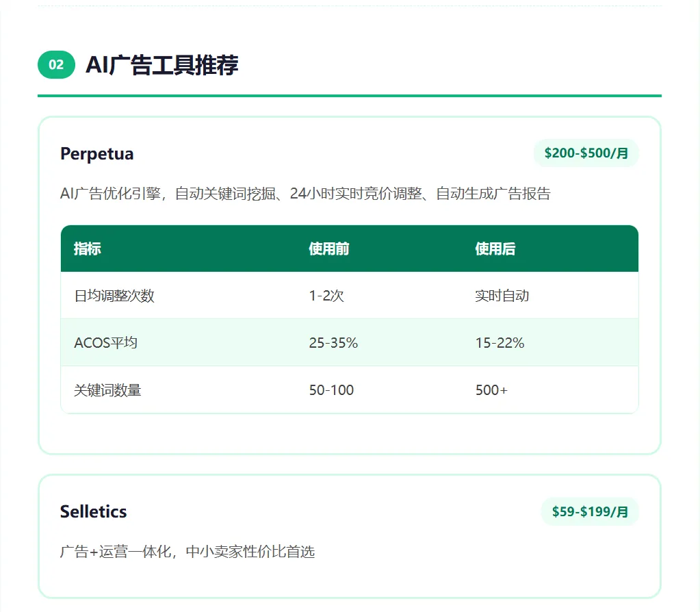Image resolution: width=700 pixels, height=612 pixels.
Task: Click the 1-2次 cell
Action: pos(326,296)
